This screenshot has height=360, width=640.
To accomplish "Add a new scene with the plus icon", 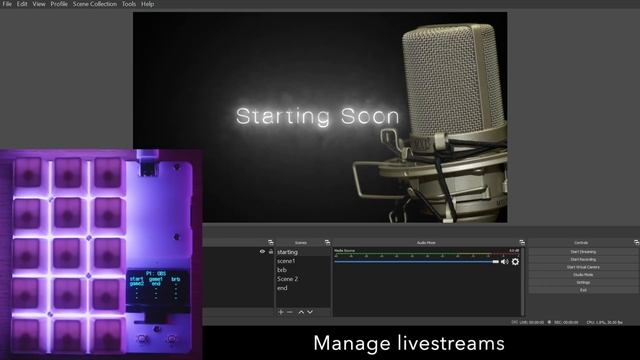I will [281, 312].
